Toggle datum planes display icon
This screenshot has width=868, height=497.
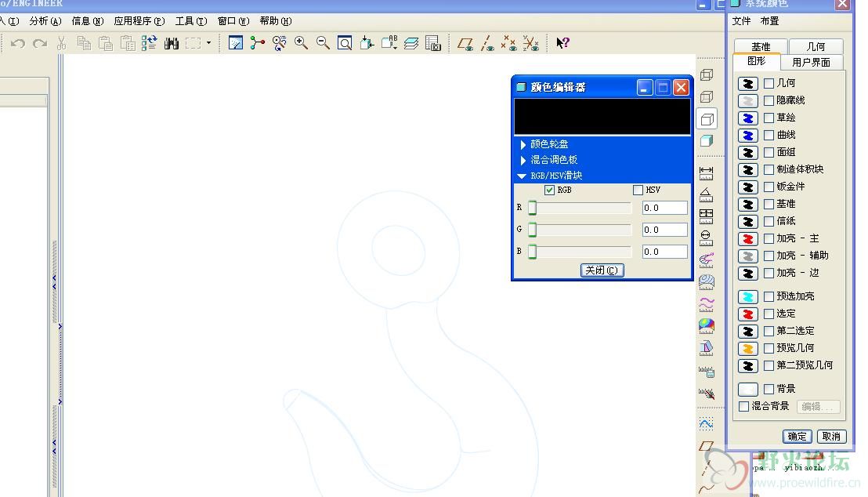click(x=465, y=44)
